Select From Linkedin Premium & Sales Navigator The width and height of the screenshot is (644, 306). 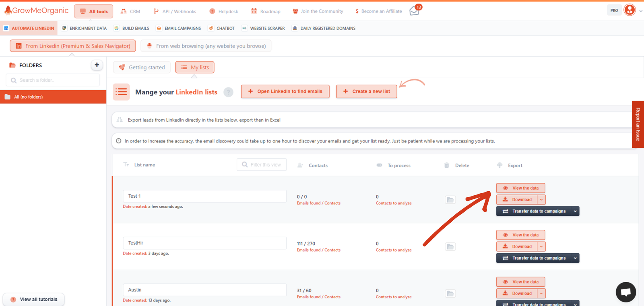[73, 46]
